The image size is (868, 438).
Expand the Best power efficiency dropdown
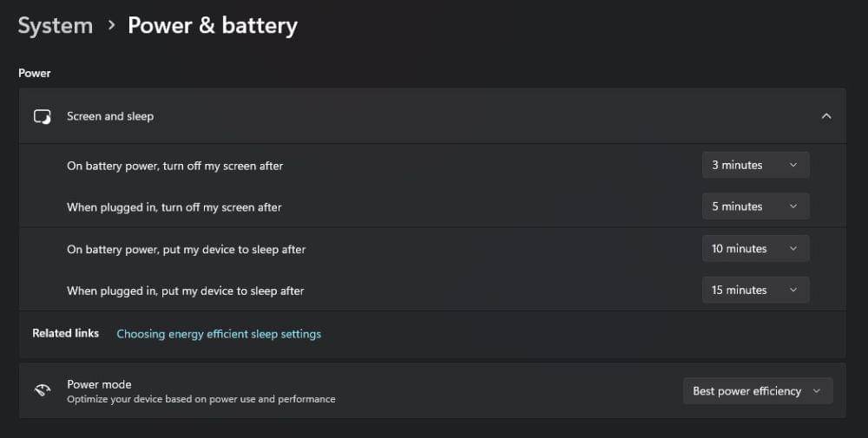[x=757, y=391]
